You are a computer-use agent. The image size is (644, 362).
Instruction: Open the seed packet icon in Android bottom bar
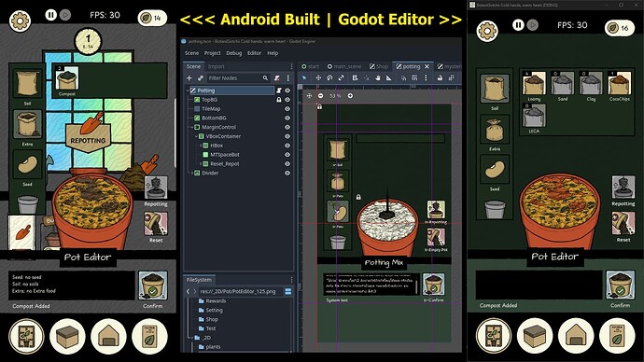149,336
